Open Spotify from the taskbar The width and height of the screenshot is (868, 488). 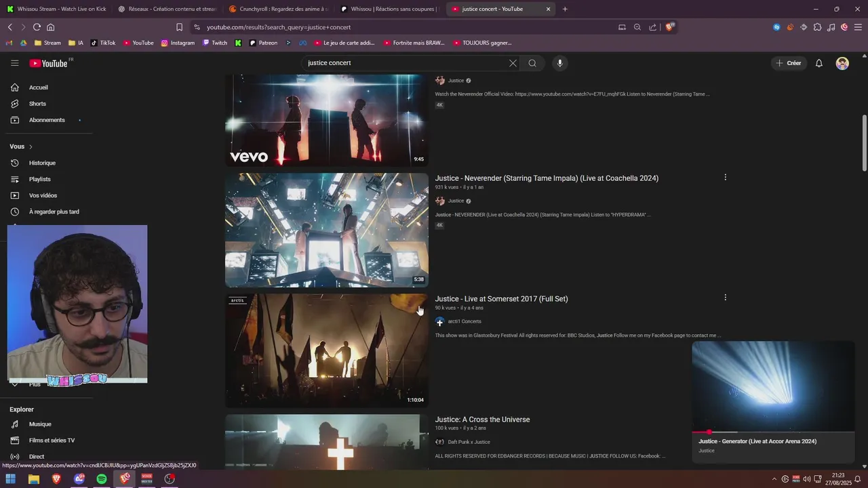point(102,479)
